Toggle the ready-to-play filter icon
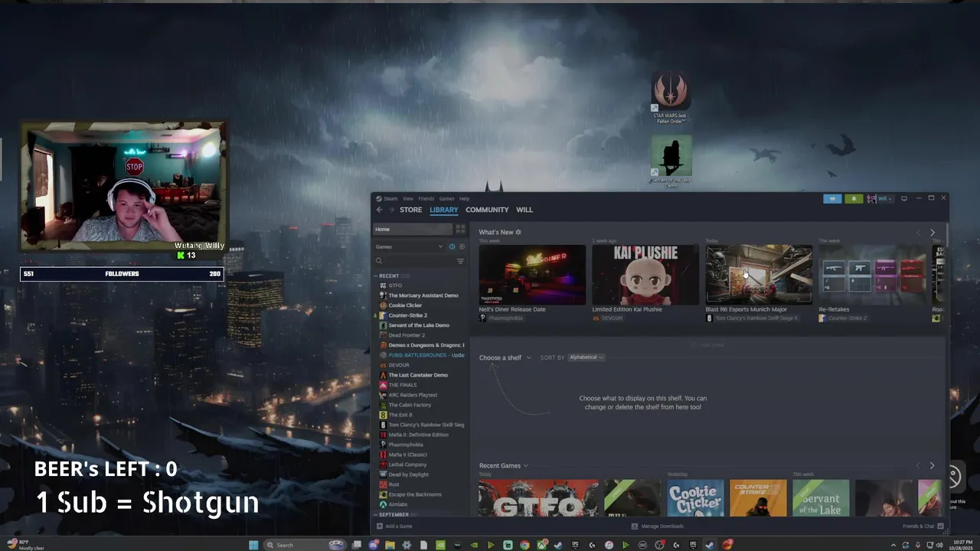This screenshot has height=551, width=980. [x=461, y=246]
